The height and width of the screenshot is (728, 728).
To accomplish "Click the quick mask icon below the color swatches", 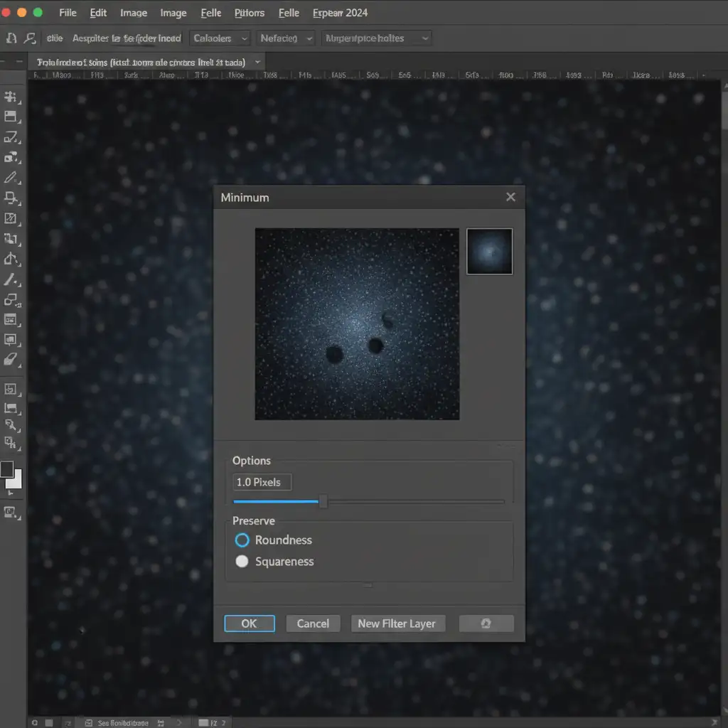I will [11, 511].
